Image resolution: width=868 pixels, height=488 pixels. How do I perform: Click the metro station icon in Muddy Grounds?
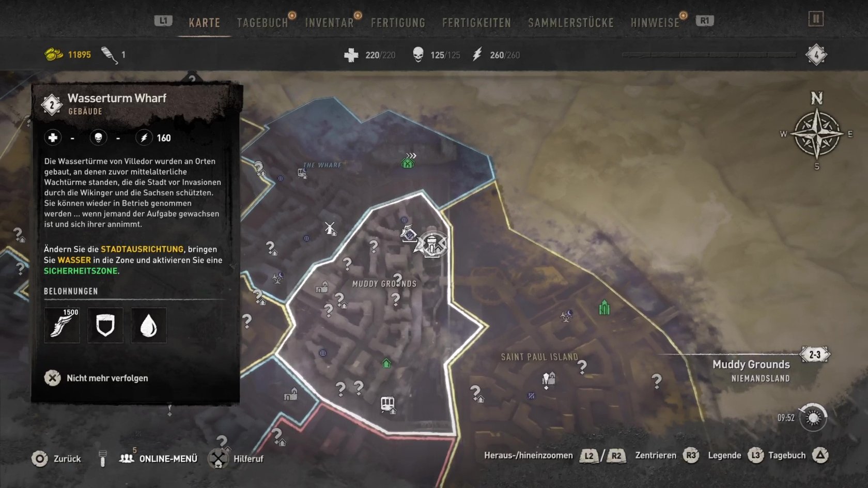[x=388, y=404]
